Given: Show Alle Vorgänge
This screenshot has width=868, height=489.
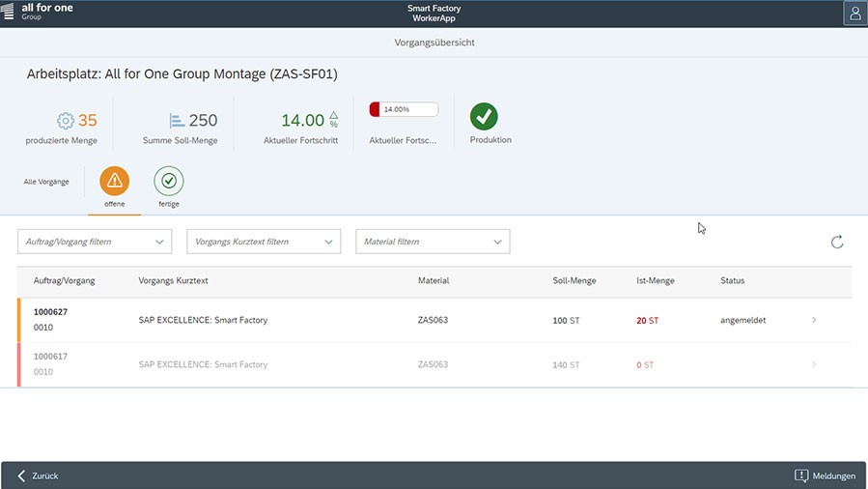Looking at the screenshot, I should (46, 182).
